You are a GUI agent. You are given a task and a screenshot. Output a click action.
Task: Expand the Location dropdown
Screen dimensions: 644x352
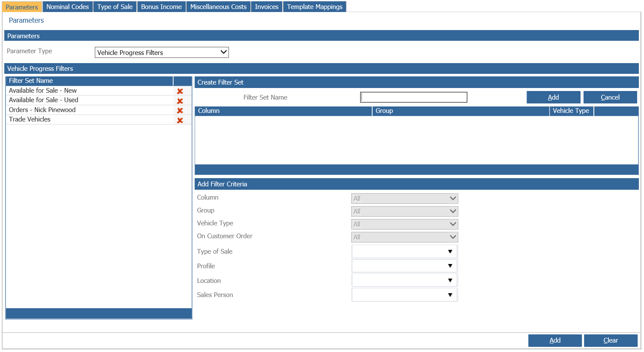coord(404,281)
